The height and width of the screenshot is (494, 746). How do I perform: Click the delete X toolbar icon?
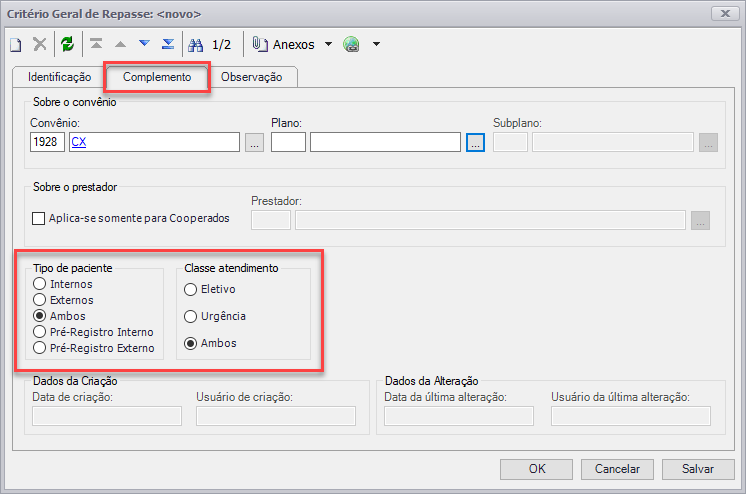(40, 44)
